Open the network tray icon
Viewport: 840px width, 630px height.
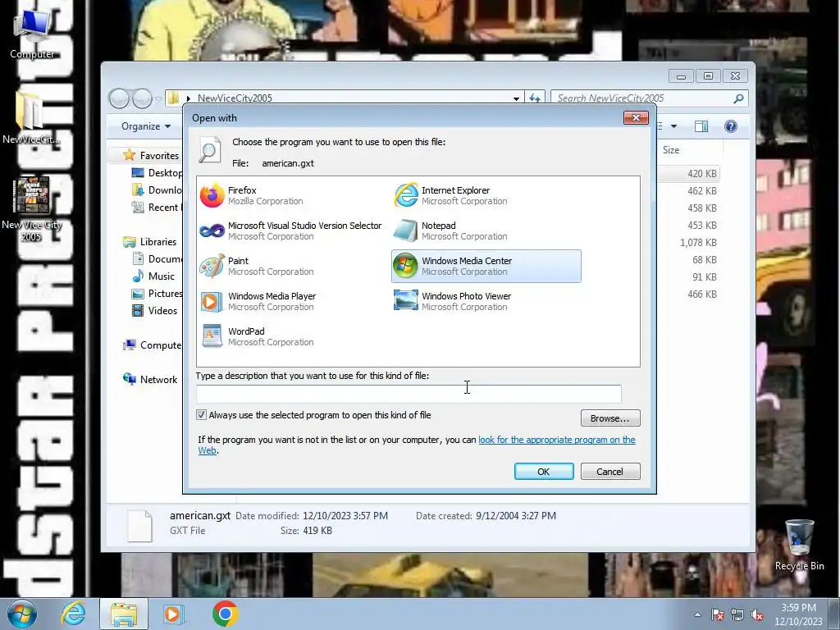coord(737,614)
